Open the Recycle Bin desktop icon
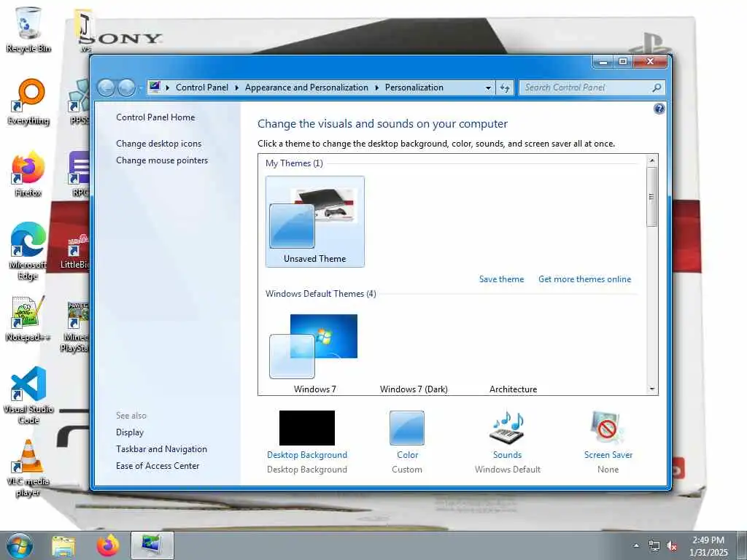Viewport: 747px width, 560px height. 28,29
